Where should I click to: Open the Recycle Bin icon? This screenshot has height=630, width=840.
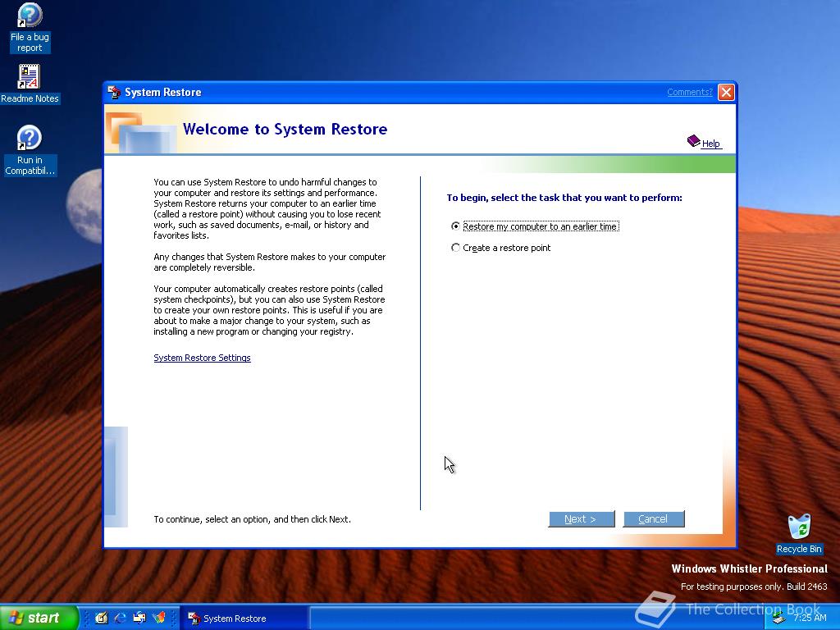pos(799,533)
